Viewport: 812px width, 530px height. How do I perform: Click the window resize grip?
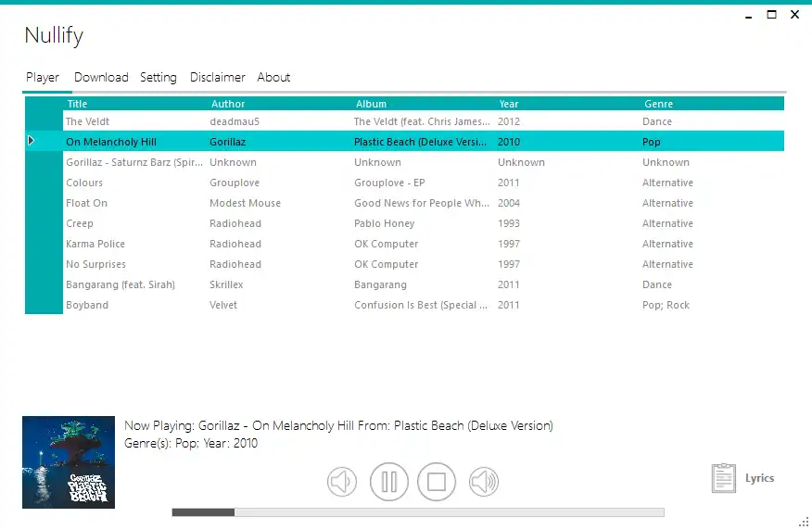coord(804,523)
